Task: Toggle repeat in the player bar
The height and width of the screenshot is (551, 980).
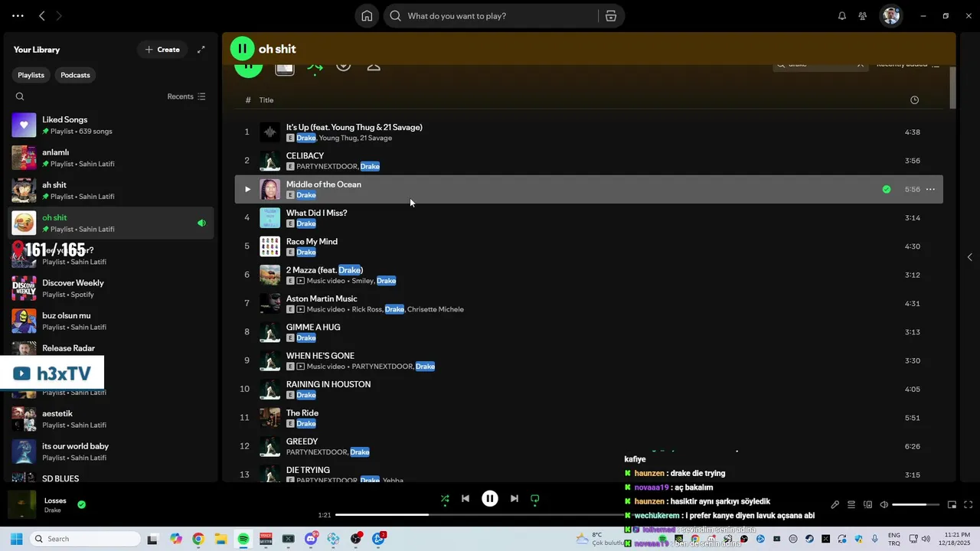Action: point(535,499)
